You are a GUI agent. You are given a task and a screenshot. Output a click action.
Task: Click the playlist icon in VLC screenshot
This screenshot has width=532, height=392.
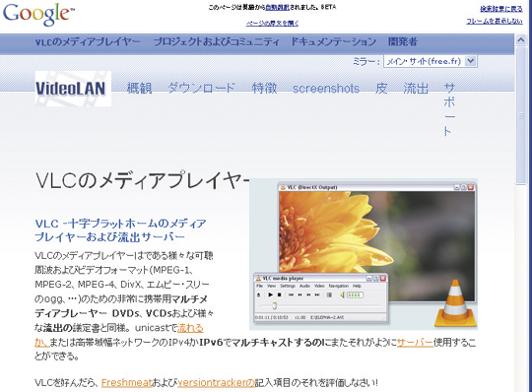[329, 294]
